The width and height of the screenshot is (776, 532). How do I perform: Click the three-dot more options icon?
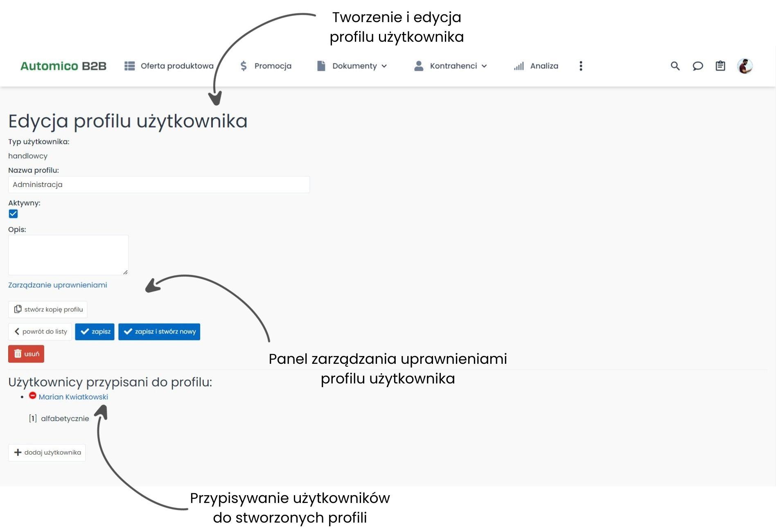pyautogui.click(x=581, y=66)
